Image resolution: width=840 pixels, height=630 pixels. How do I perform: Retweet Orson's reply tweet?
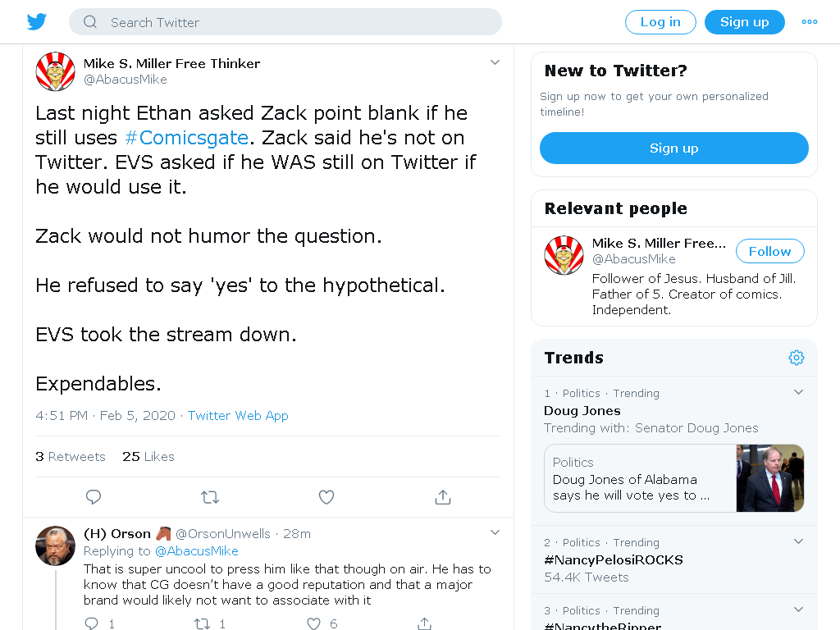pyautogui.click(x=202, y=623)
